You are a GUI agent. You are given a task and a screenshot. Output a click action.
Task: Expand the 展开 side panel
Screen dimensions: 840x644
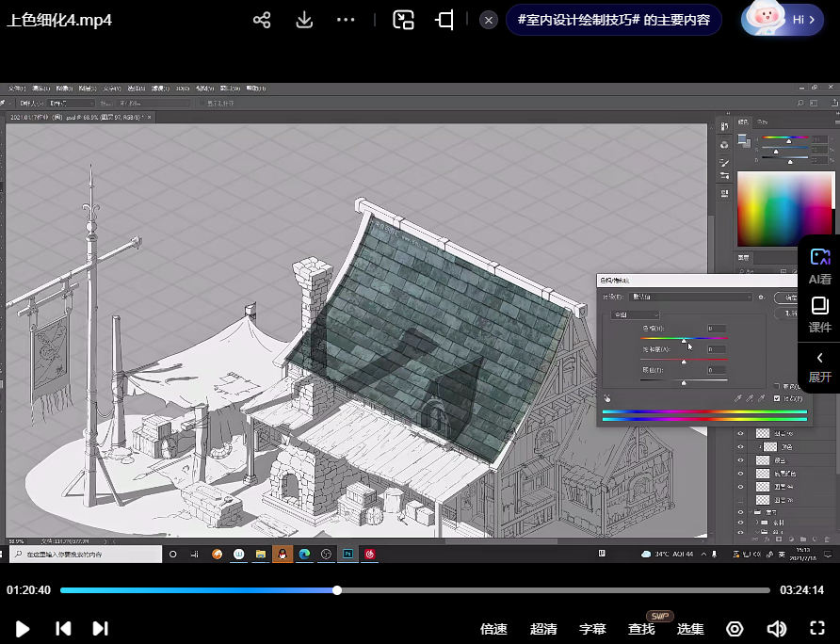point(819,366)
